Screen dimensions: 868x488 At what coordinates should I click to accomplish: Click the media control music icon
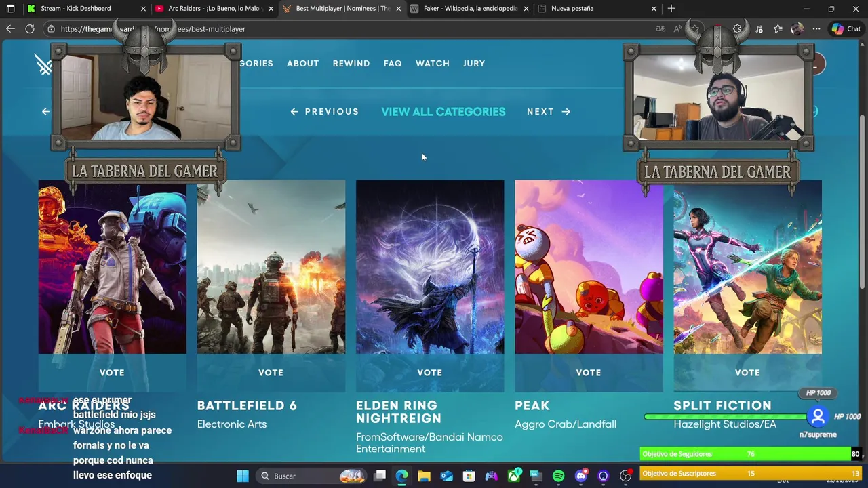759,28
